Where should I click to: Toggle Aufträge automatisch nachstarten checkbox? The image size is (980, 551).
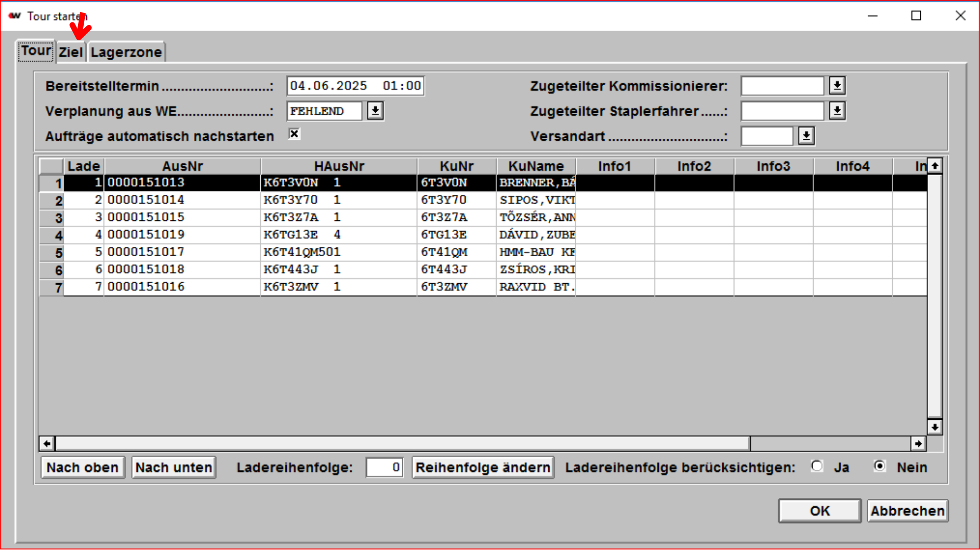pyautogui.click(x=294, y=134)
